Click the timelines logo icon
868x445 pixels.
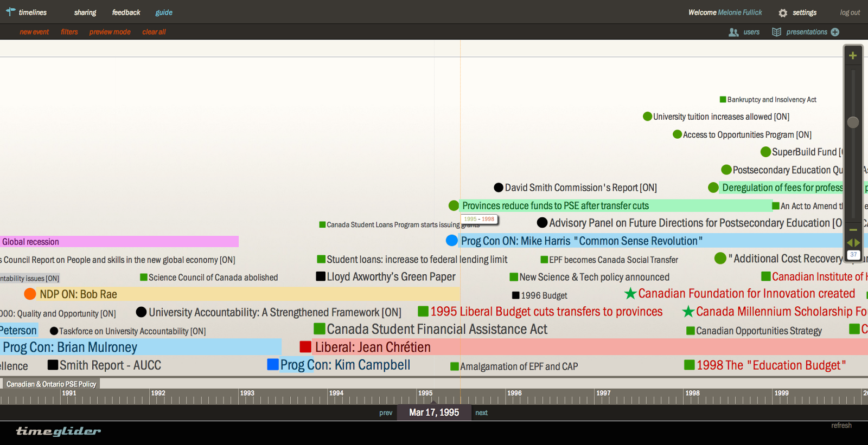tap(10, 11)
